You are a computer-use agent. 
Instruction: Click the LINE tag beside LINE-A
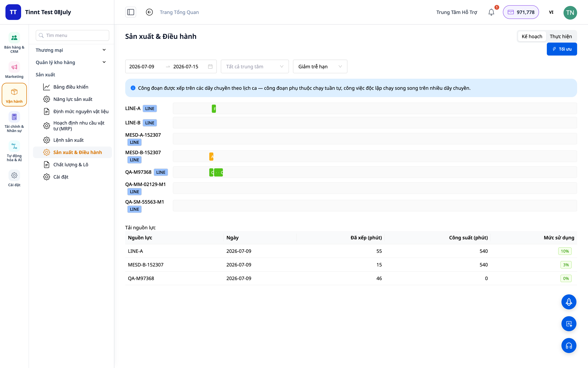(x=150, y=109)
